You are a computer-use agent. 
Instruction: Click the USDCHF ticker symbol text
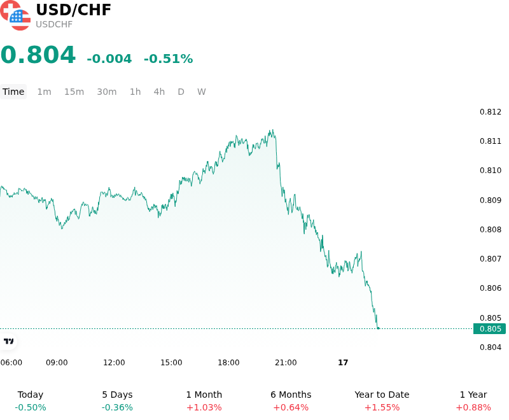click(54, 24)
